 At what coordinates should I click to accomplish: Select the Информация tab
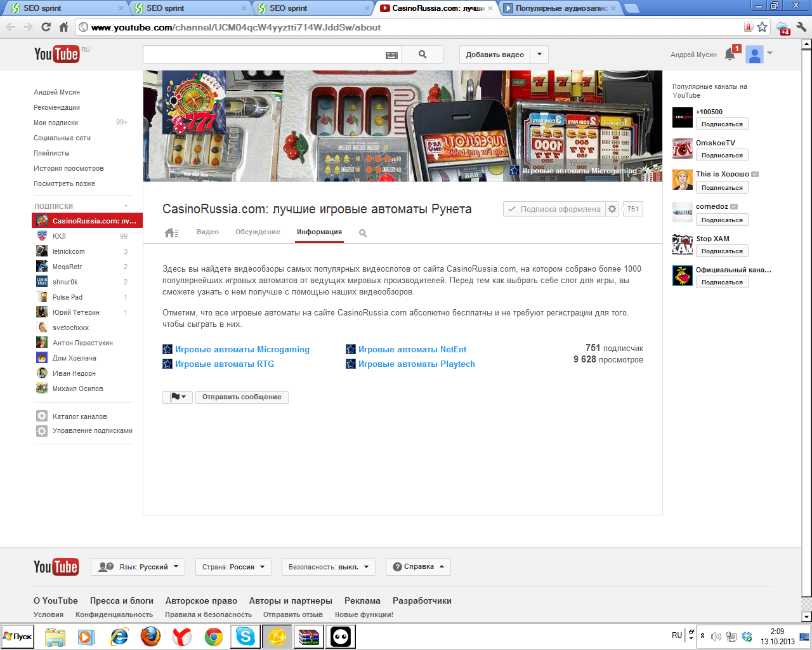point(319,232)
